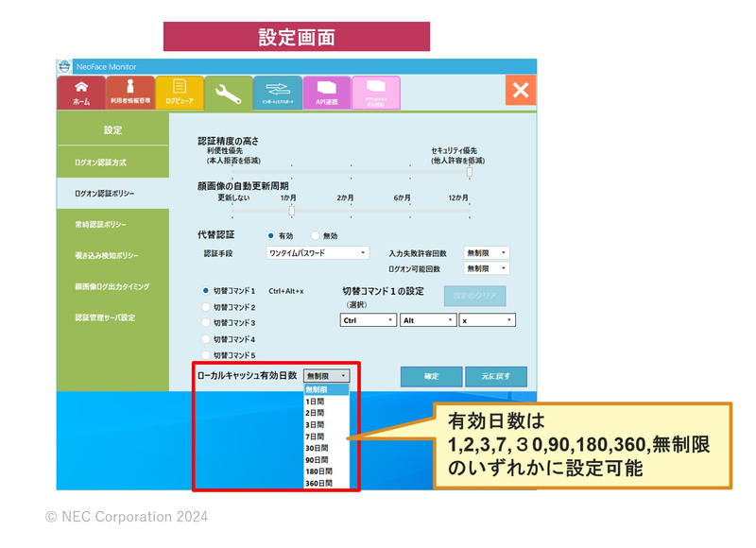Screen dimensions: 756x548
Task: Click the Ctrl+Alt+x shortcut text
Action: tap(286, 291)
